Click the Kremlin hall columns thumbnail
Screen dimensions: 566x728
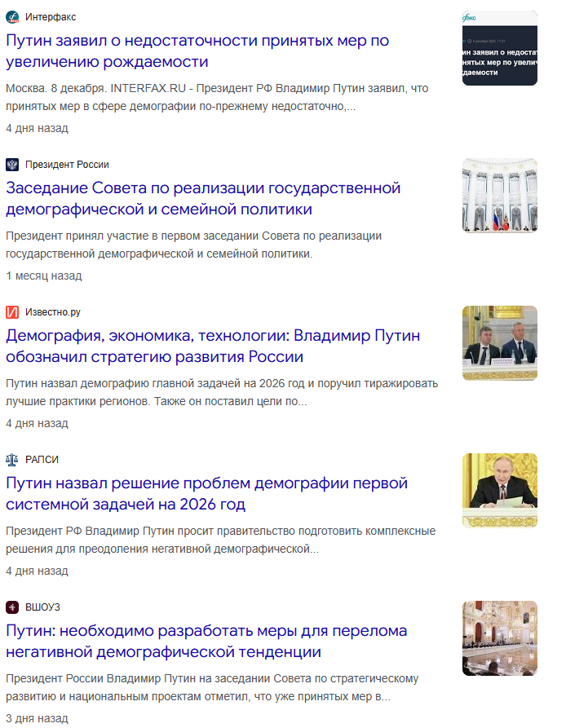click(500, 196)
